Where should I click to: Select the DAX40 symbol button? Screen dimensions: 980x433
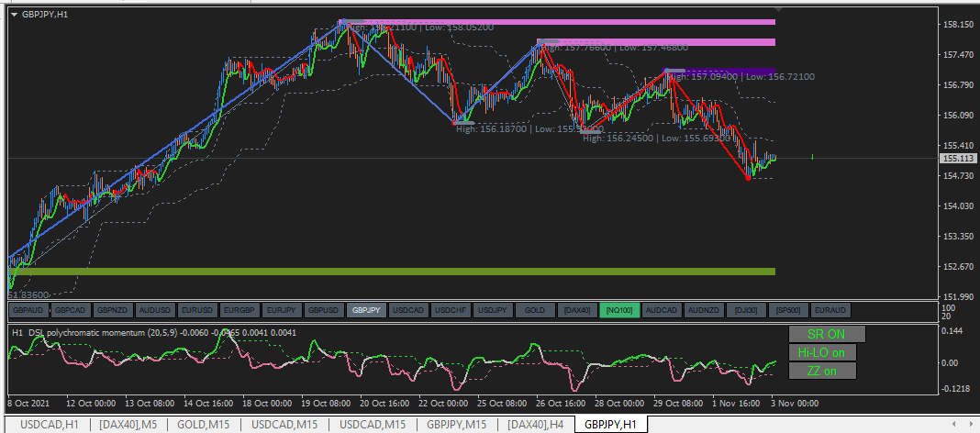click(577, 310)
